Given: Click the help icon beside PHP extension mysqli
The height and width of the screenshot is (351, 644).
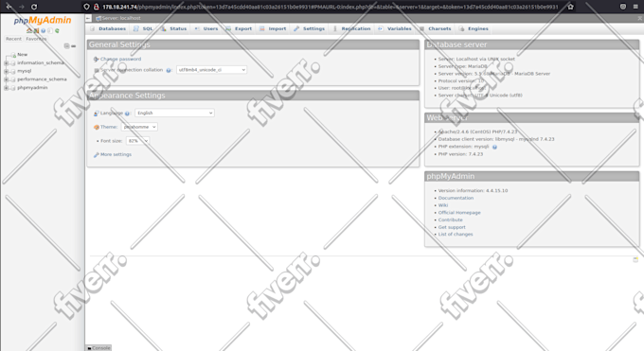Looking at the screenshot, I should tap(494, 147).
